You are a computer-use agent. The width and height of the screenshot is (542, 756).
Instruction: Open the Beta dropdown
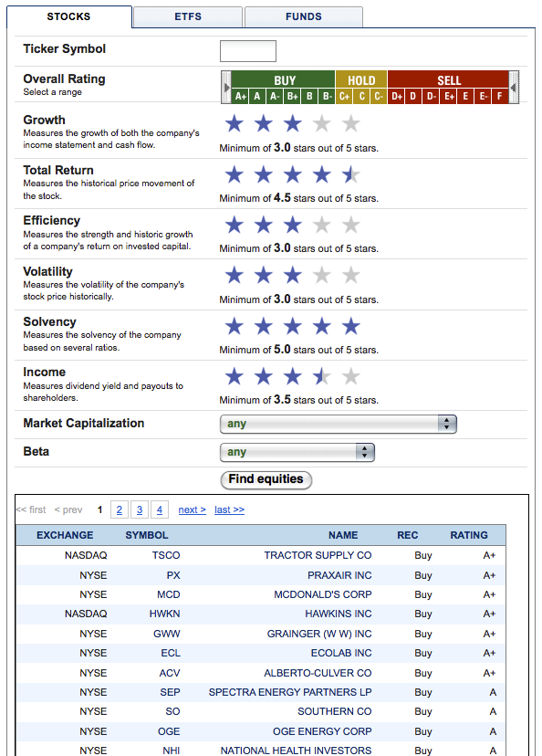pyautogui.click(x=297, y=452)
